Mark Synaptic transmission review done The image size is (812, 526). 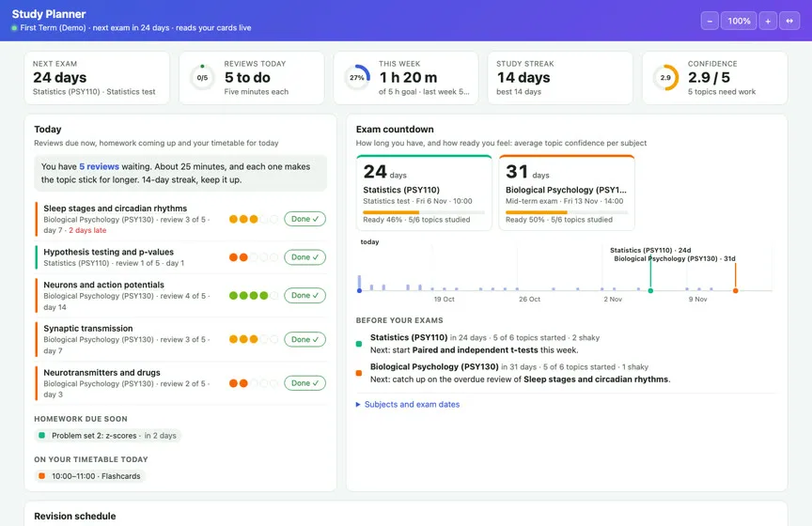(x=305, y=340)
